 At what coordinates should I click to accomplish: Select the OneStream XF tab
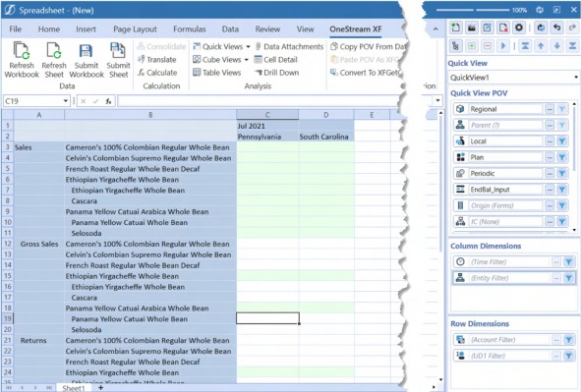(x=355, y=28)
